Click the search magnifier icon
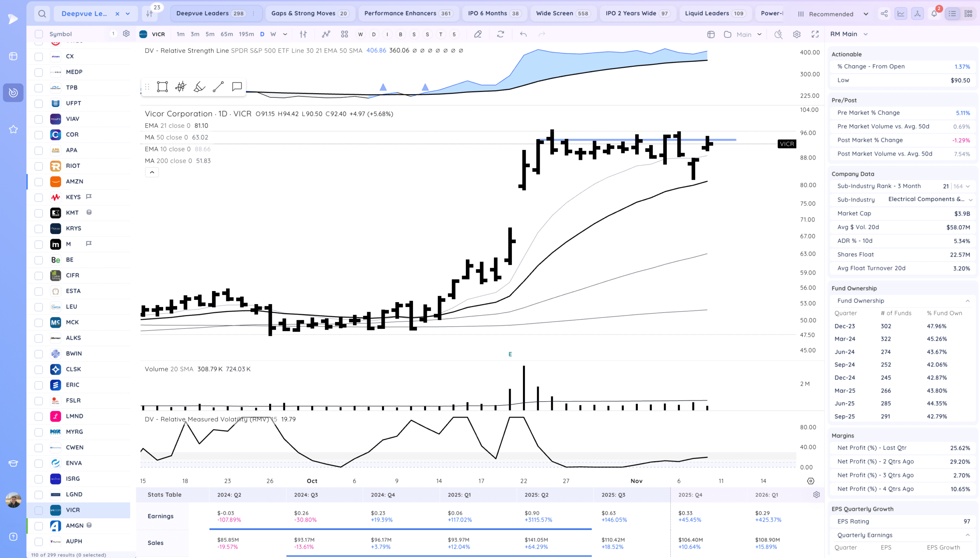980x558 pixels. coord(42,14)
